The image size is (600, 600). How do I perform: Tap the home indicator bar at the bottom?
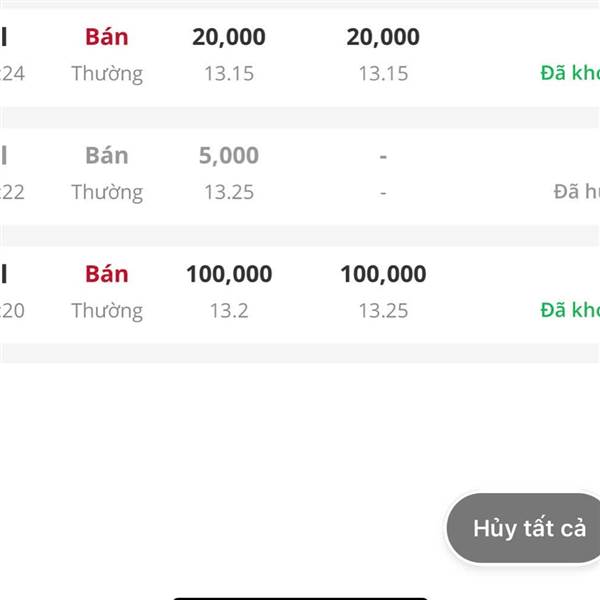[300, 598]
